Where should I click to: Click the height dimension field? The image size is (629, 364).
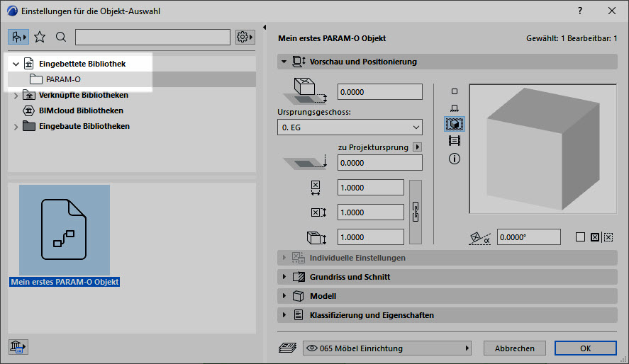click(371, 237)
